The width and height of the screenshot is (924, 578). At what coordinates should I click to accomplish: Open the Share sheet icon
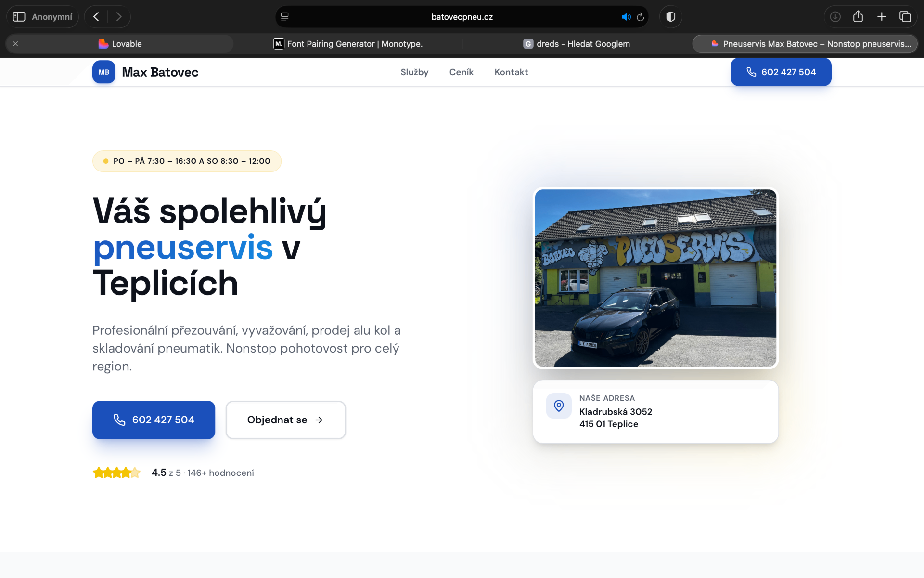tap(858, 16)
